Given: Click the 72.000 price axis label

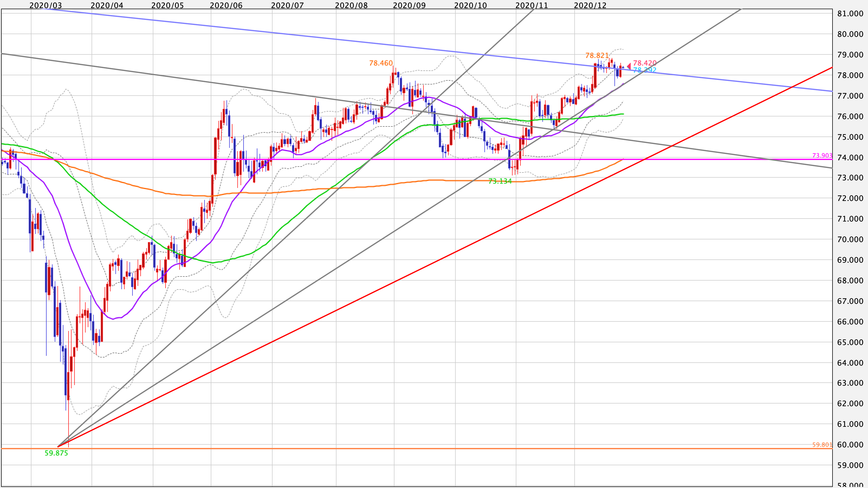Looking at the screenshot, I should pyautogui.click(x=850, y=198).
